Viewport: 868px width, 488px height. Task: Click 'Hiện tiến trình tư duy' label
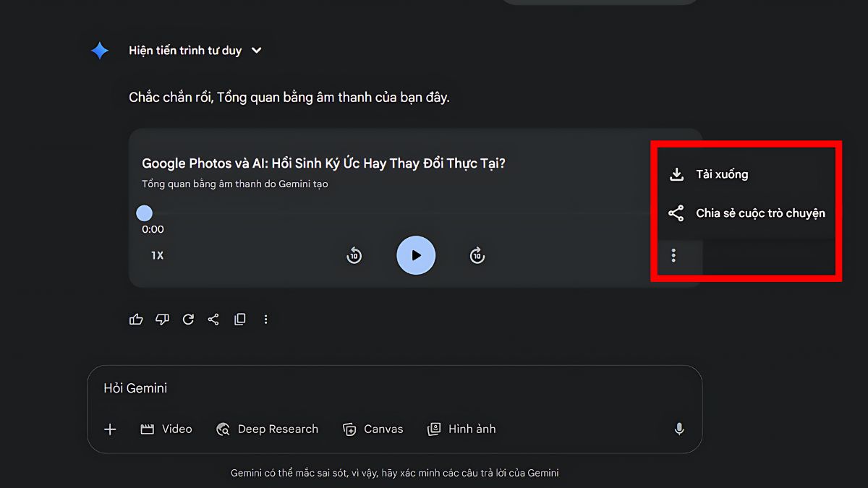pos(185,51)
